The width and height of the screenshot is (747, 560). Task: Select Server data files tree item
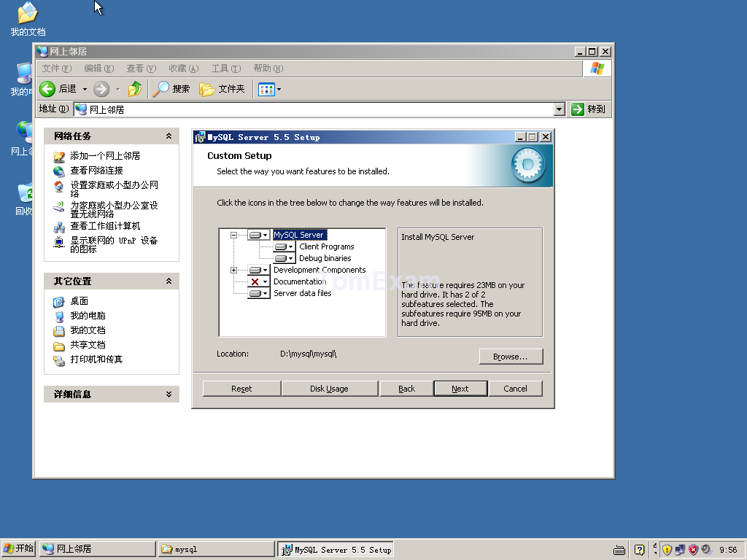coord(302,293)
